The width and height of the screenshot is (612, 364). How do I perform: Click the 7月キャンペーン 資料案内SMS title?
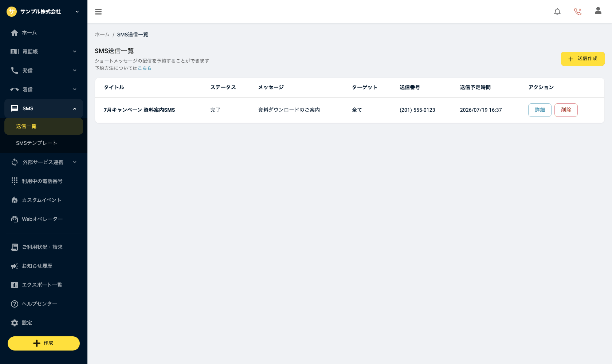point(139,110)
